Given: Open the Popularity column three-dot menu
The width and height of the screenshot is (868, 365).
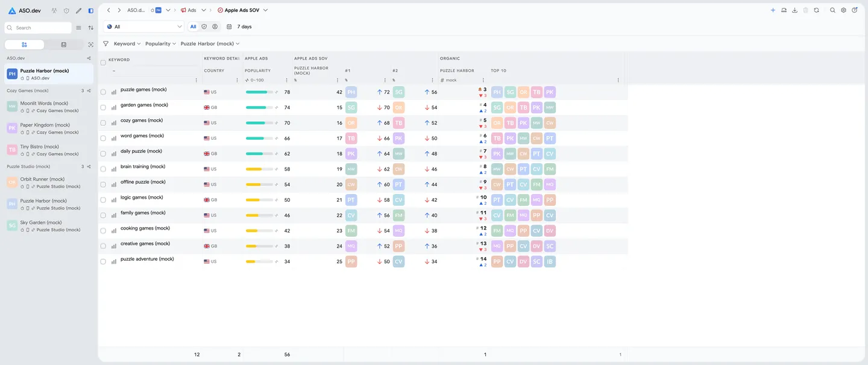Looking at the screenshot, I should (x=286, y=80).
